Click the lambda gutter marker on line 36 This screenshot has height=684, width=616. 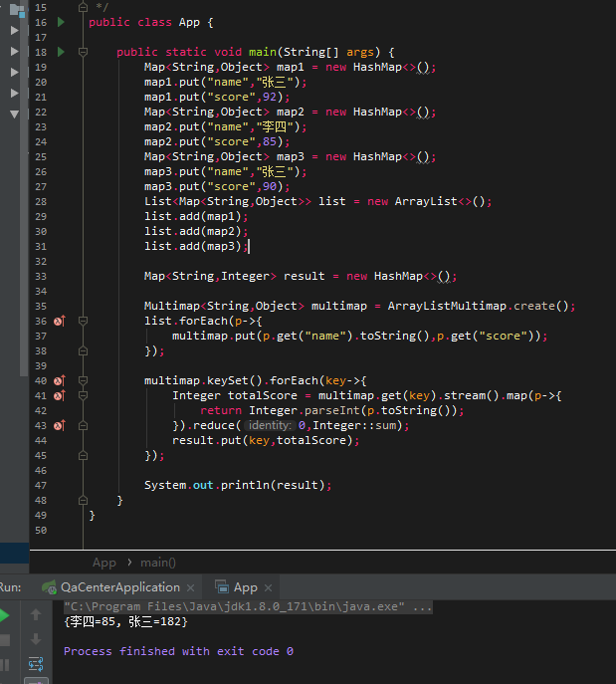[x=59, y=321]
